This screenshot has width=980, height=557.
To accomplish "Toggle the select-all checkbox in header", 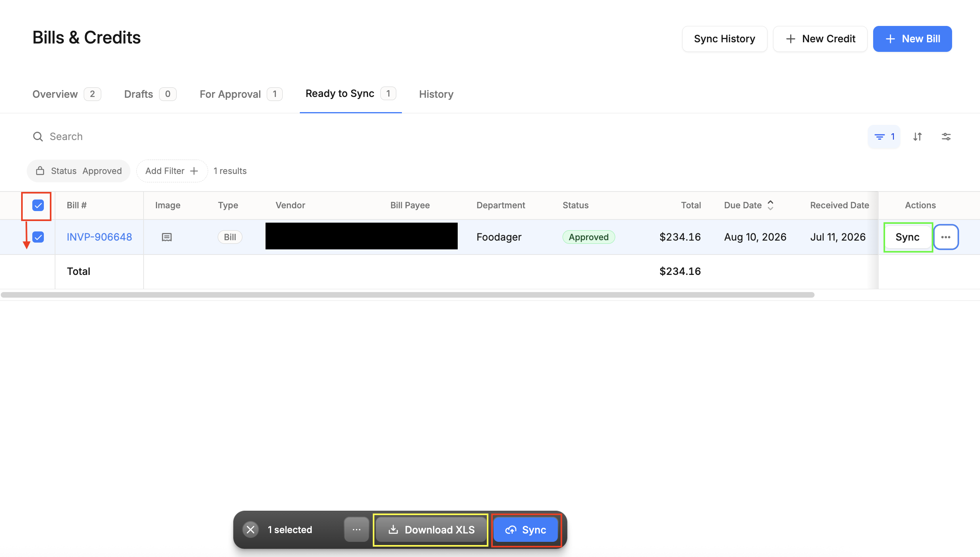I will (38, 205).
